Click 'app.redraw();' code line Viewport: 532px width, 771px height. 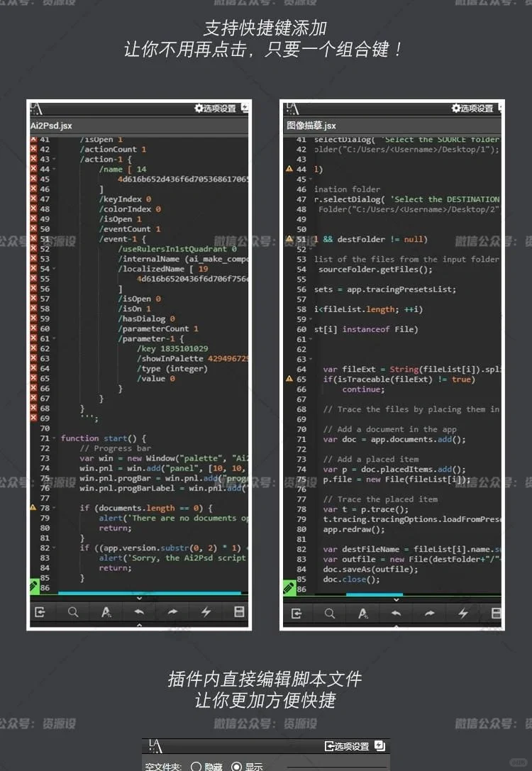354,530
